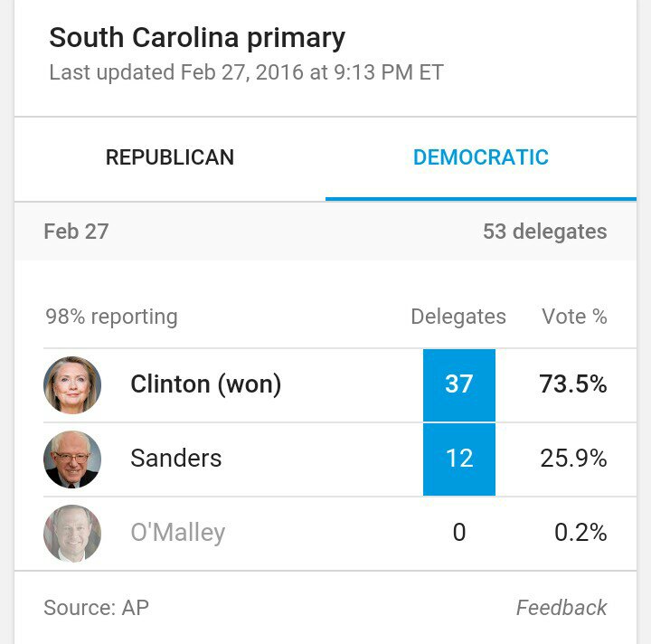This screenshot has width=651, height=644.
Task: Click Sanders' blue 12 delegates box
Action: pyautogui.click(x=459, y=459)
